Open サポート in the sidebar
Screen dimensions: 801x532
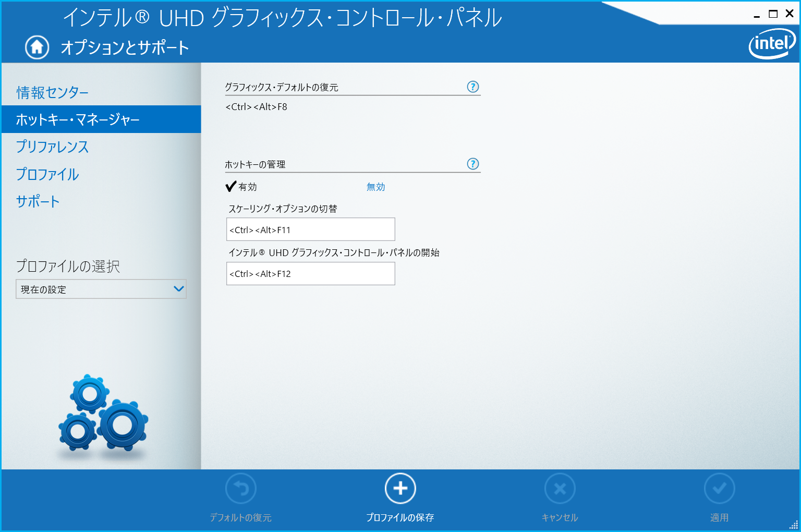(x=38, y=201)
